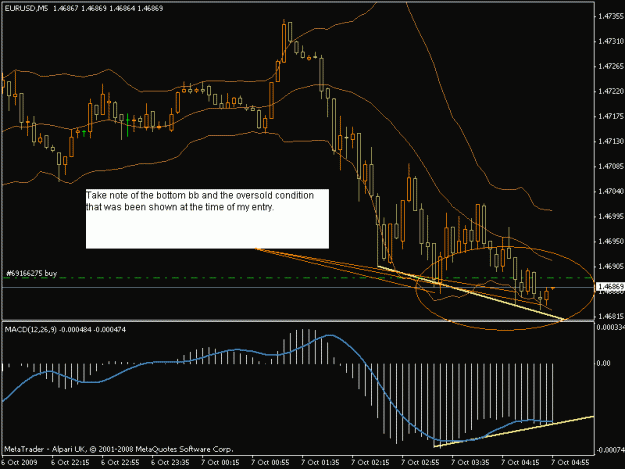
Task: Click price axis label 1.46950
Action: (x=611, y=241)
